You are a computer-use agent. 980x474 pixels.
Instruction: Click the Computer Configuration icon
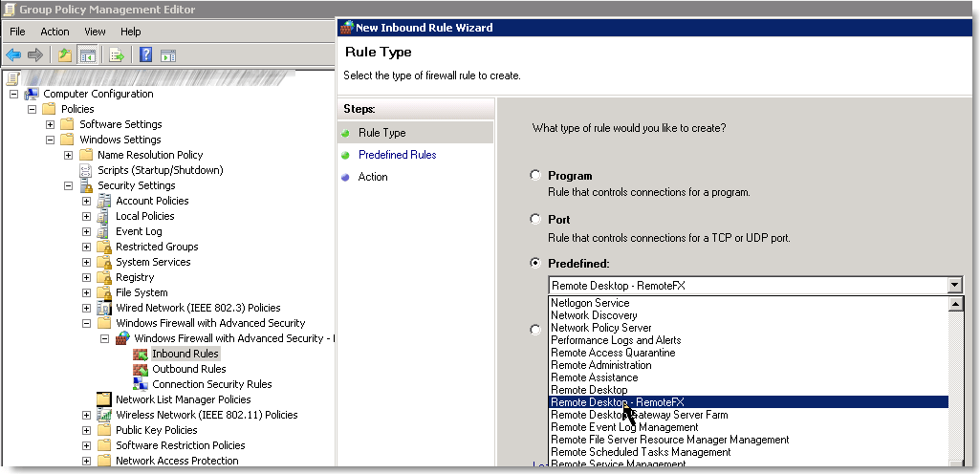coord(32,94)
